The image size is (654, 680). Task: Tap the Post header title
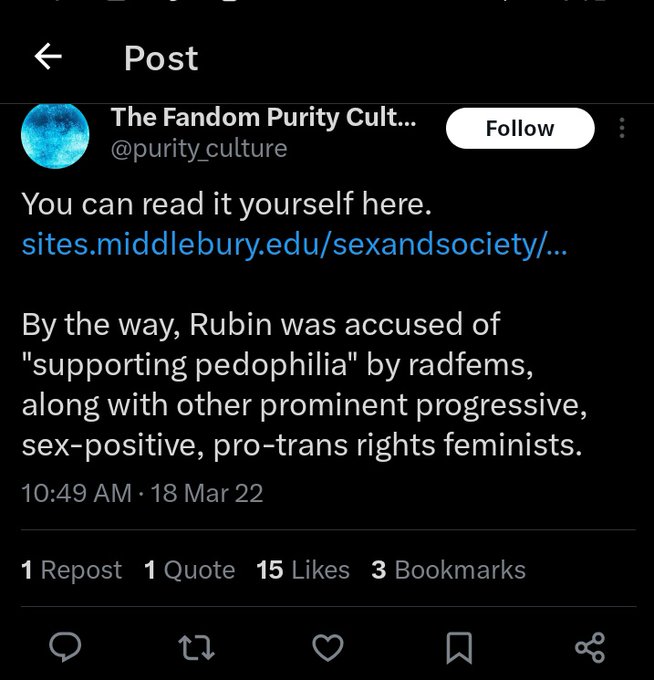161,58
